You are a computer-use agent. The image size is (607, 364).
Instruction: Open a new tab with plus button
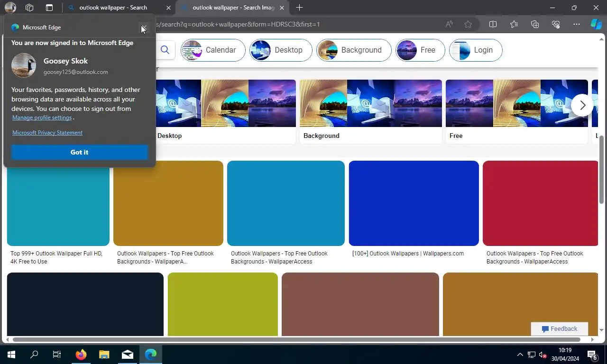click(299, 8)
